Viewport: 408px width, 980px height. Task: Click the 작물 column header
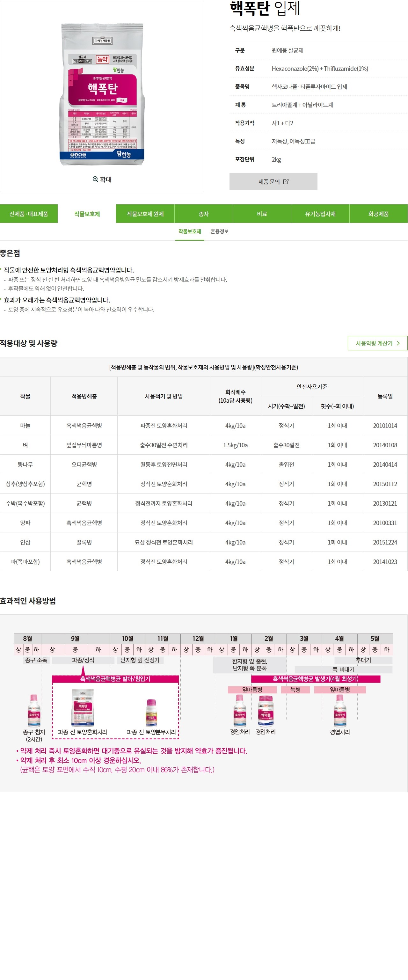25,396
